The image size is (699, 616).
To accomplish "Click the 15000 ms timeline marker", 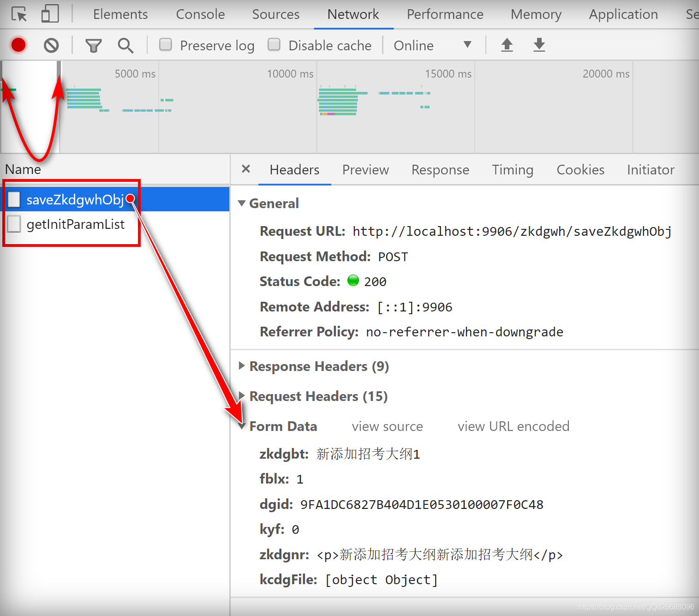I will tap(448, 74).
